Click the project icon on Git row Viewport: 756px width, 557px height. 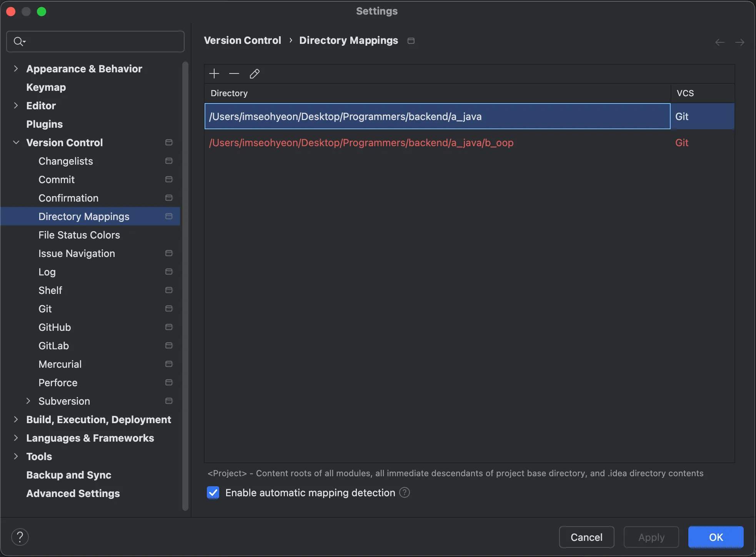pos(169,309)
